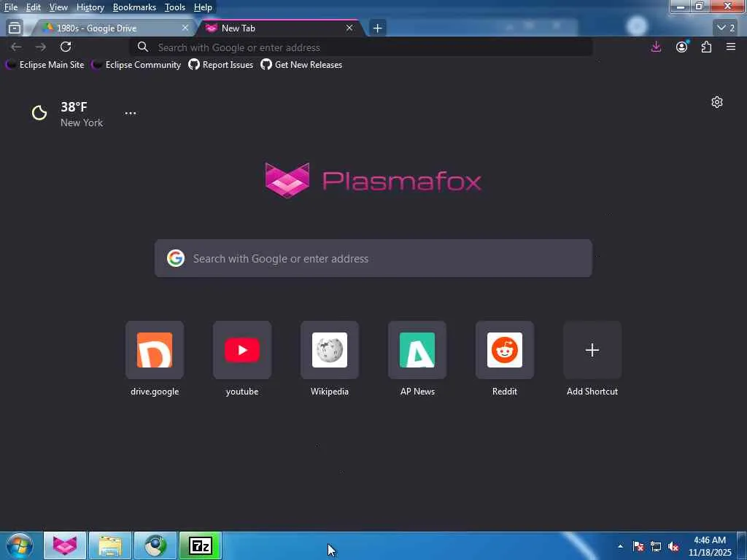Screen dimensions: 747x560
Task: Open Firefox View tab overview icon
Action: (x=15, y=28)
